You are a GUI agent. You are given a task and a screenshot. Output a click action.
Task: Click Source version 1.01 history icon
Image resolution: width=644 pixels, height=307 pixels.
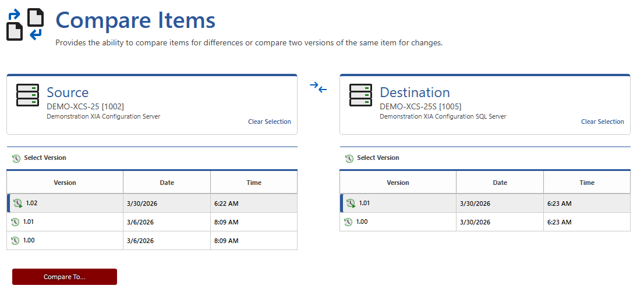point(15,222)
